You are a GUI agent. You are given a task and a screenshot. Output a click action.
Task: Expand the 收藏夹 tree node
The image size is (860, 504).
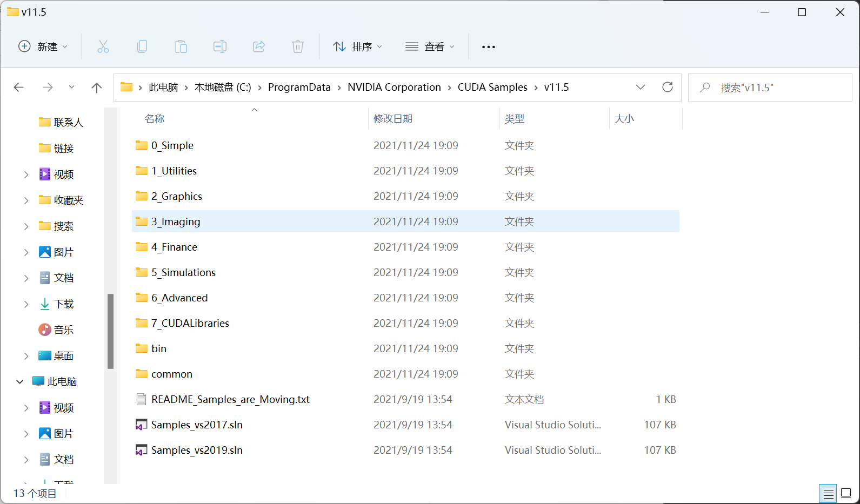26,200
